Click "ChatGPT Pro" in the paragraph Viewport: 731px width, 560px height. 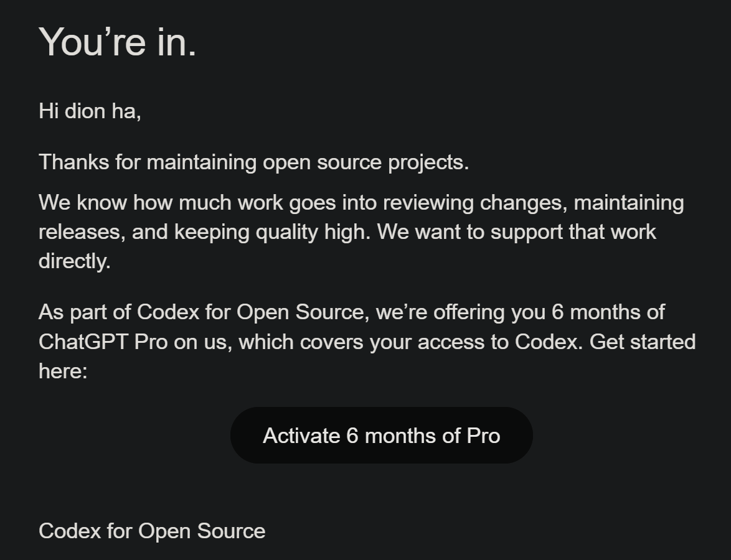[103, 342]
